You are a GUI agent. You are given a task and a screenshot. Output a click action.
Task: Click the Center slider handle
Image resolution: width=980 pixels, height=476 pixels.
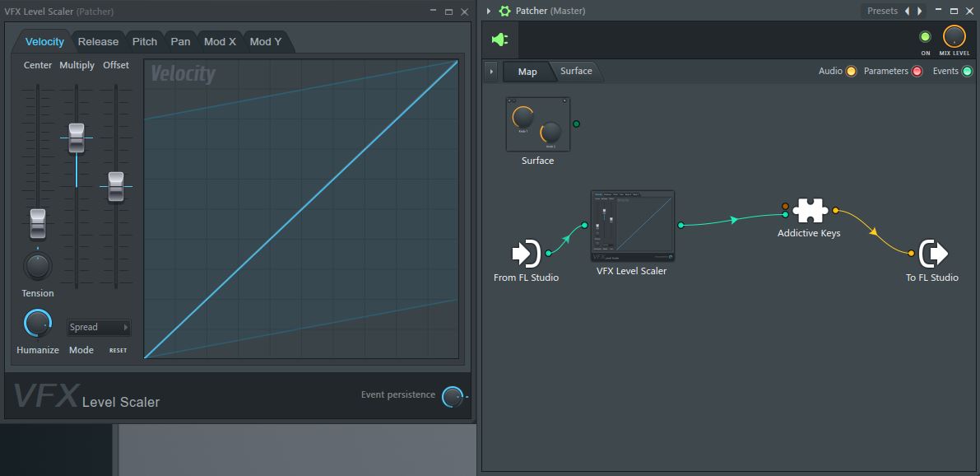[x=38, y=224]
